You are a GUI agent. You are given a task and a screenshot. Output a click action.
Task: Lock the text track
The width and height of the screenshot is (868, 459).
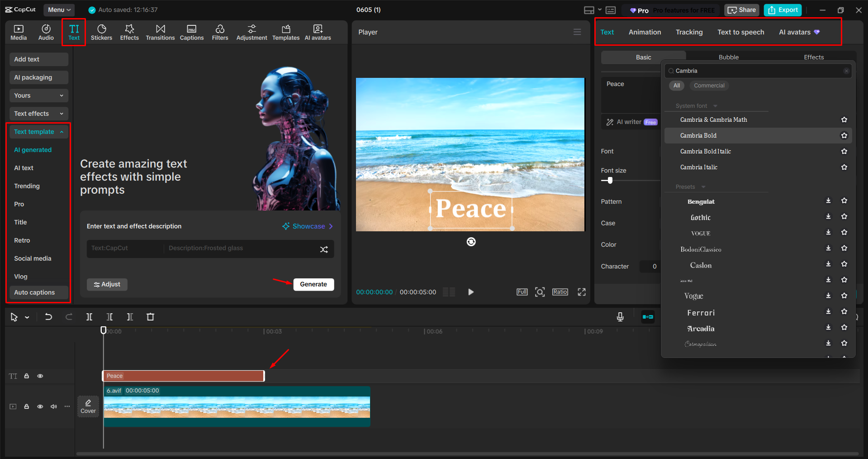click(26, 376)
